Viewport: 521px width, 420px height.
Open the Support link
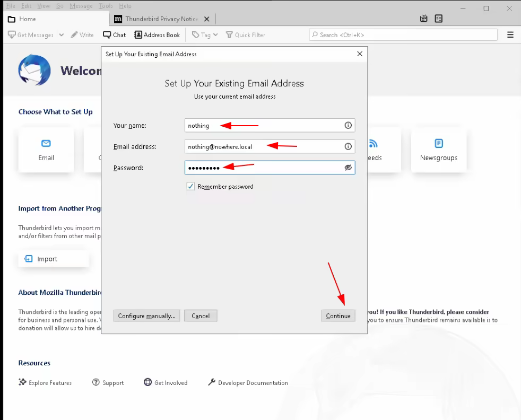(x=108, y=382)
